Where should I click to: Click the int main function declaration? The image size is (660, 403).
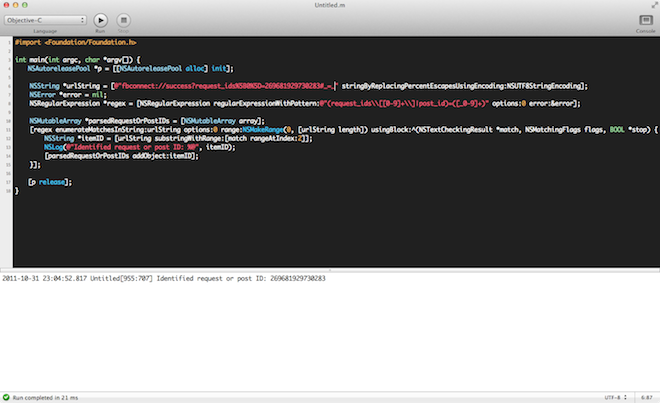78,60
